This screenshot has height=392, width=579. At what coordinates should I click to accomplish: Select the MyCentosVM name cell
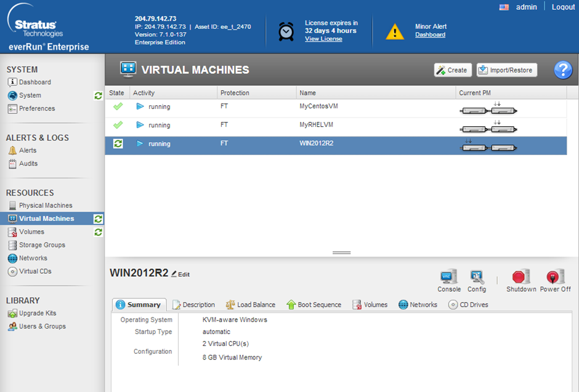point(318,106)
